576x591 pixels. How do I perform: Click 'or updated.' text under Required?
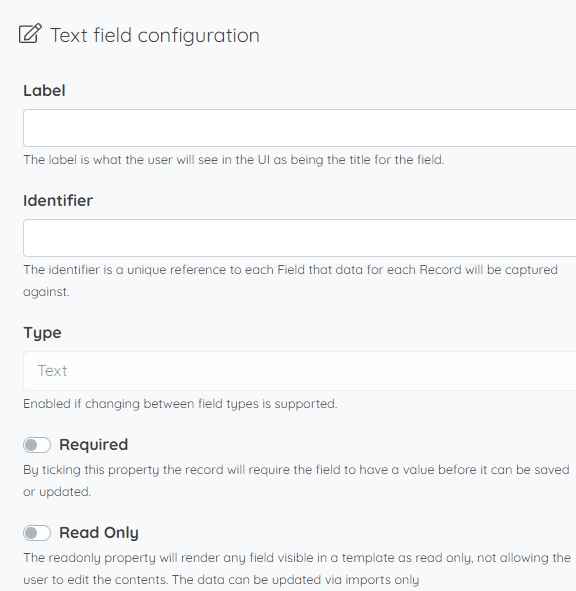click(x=57, y=492)
